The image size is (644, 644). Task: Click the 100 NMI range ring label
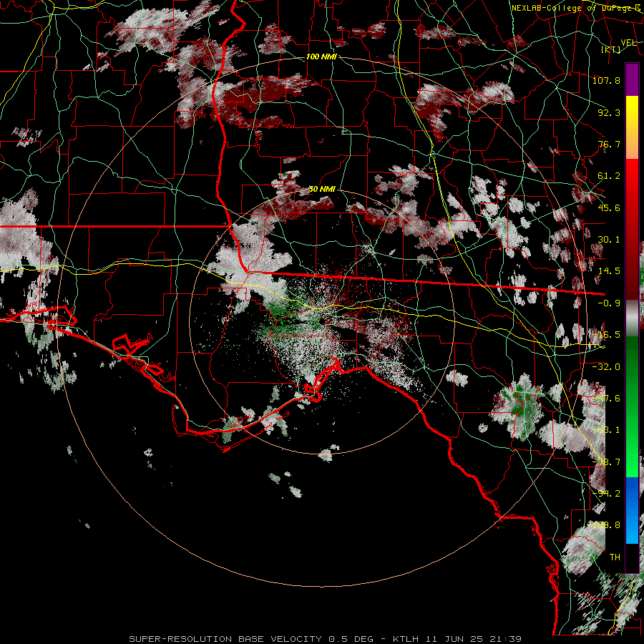321,57
